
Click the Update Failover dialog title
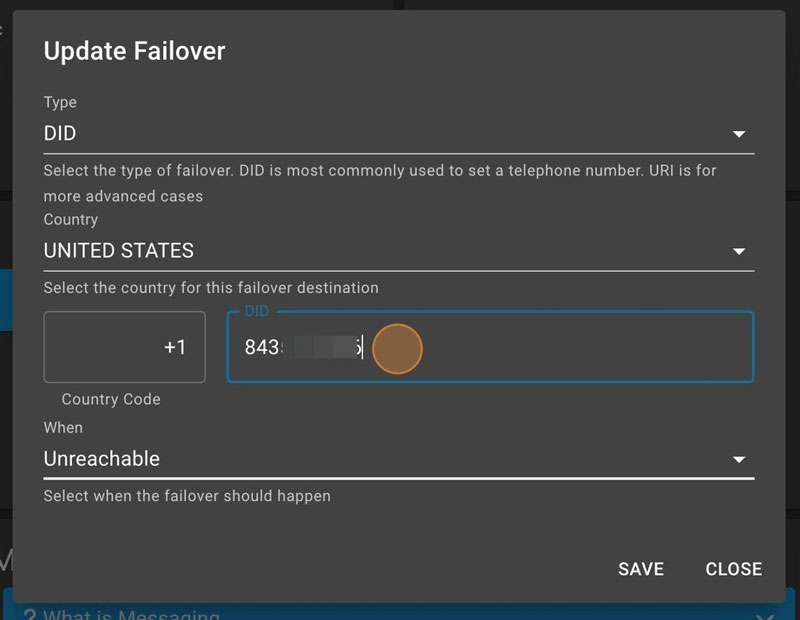click(134, 51)
